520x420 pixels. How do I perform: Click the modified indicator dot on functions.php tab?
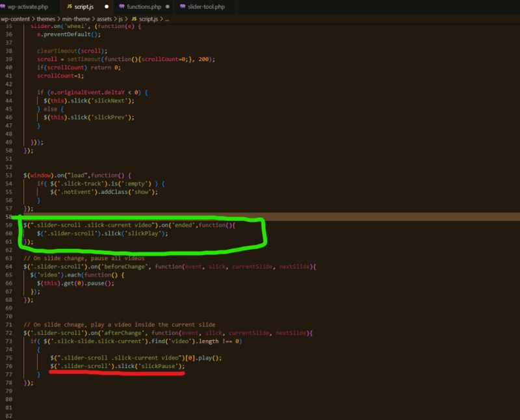pyautogui.click(x=168, y=6)
